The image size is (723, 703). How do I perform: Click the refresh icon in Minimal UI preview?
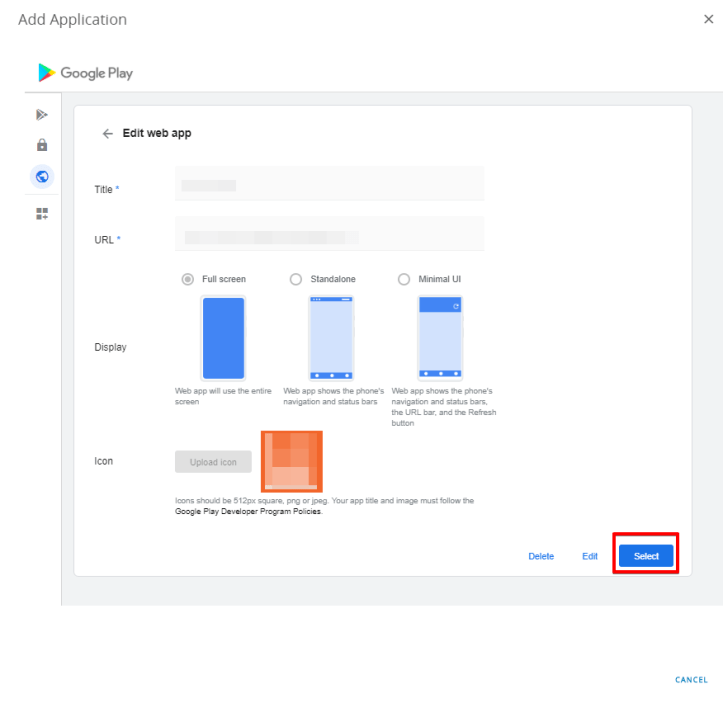pos(456,306)
